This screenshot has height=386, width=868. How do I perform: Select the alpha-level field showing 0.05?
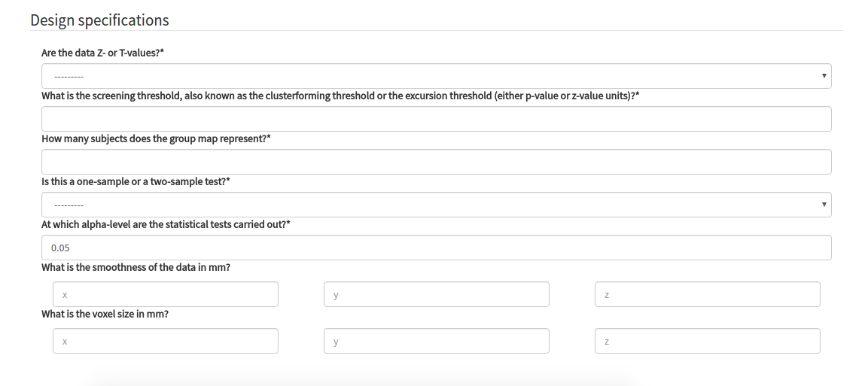pos(436,248)
